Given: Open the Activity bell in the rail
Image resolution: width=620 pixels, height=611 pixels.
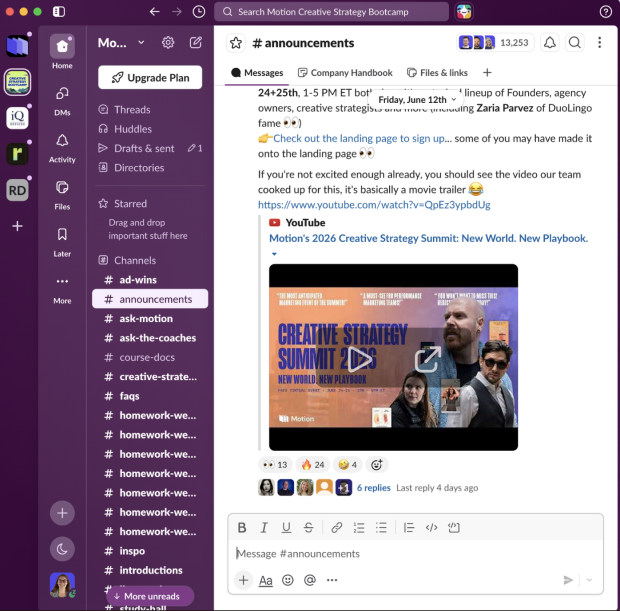Looking at the screenshot, I should (x=62, y=148).
